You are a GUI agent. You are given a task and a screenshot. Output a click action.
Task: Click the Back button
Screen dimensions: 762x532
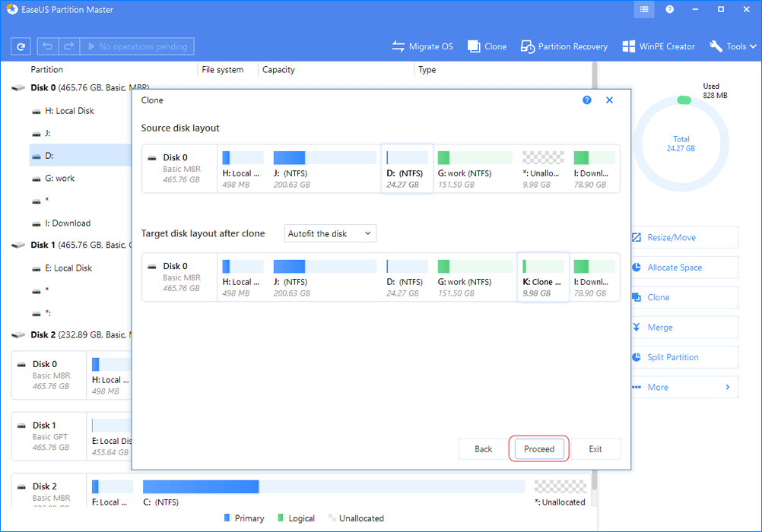483,449
